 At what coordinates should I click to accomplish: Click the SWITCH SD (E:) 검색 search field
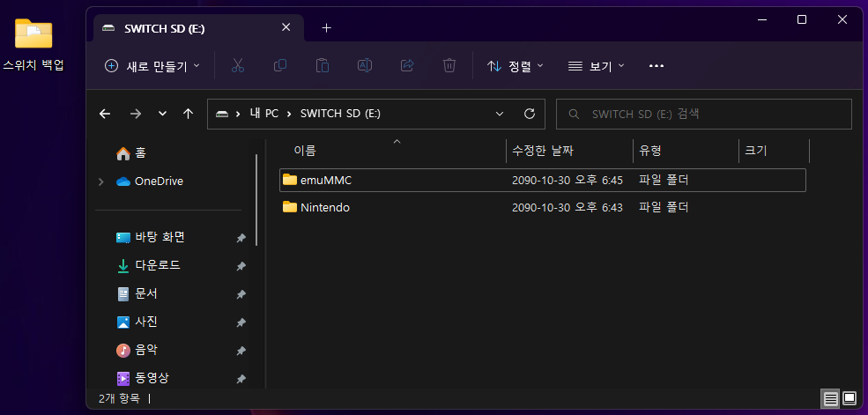pos(703,114)
